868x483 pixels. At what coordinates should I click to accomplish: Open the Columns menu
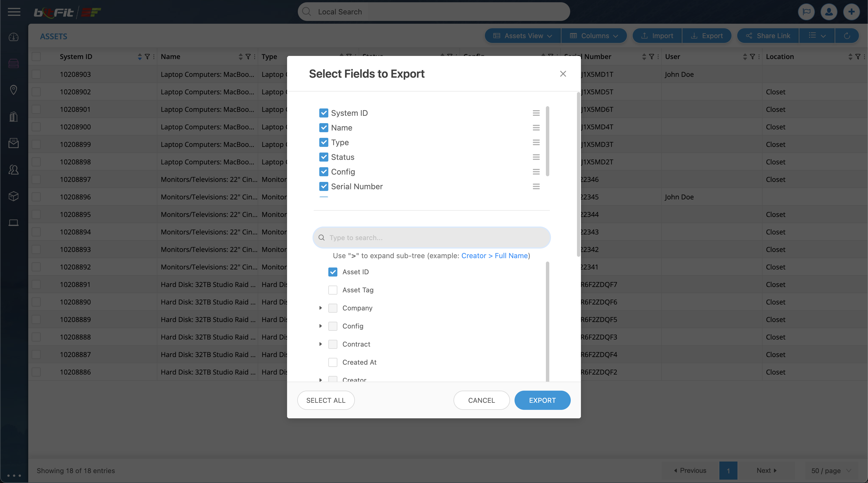coord(594,36)
